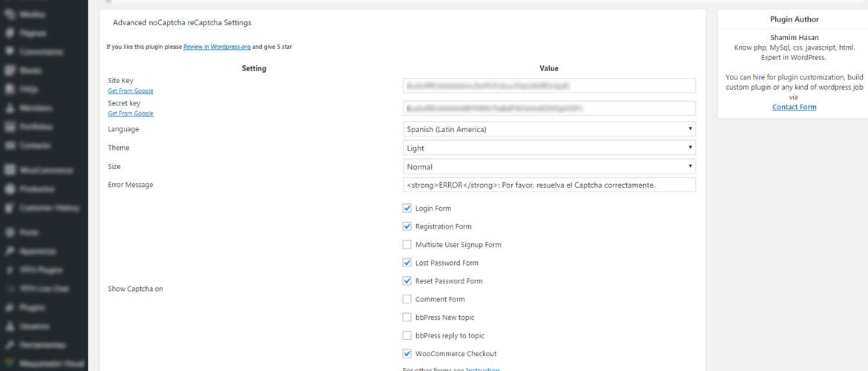Open the Members item in the sidebar menu

point(36,108)
